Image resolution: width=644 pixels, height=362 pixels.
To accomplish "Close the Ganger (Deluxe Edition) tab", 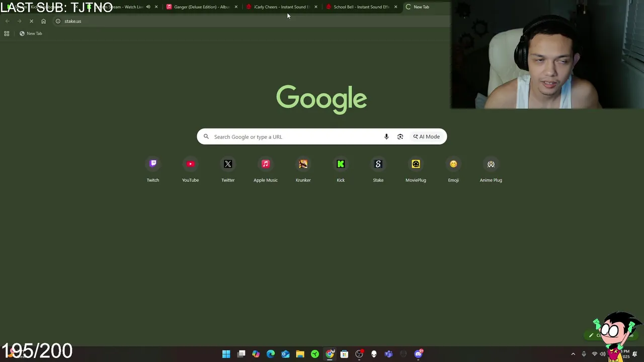I will (236, 7).
